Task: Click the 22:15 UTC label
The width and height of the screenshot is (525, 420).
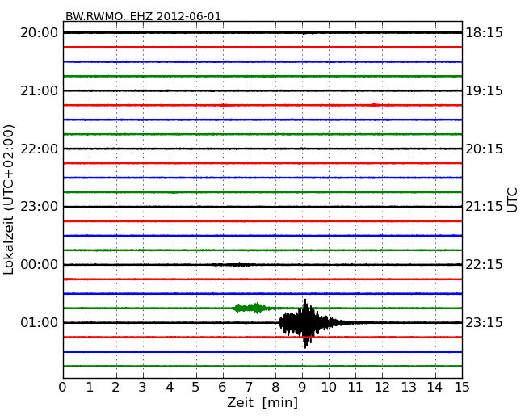Action: click(x=484, y=265)
